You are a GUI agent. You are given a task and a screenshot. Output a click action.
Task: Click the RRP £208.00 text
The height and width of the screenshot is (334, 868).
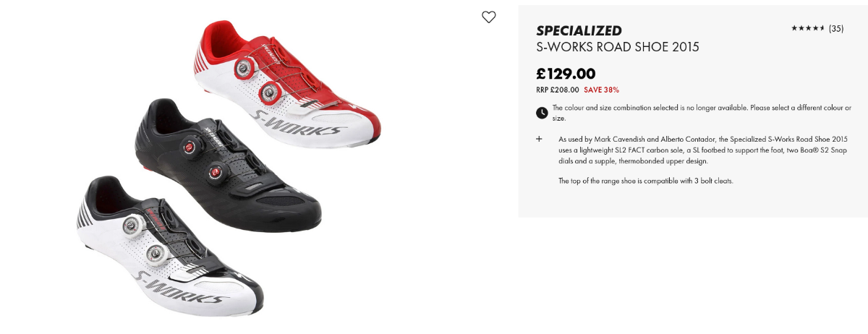coord(557,90)
